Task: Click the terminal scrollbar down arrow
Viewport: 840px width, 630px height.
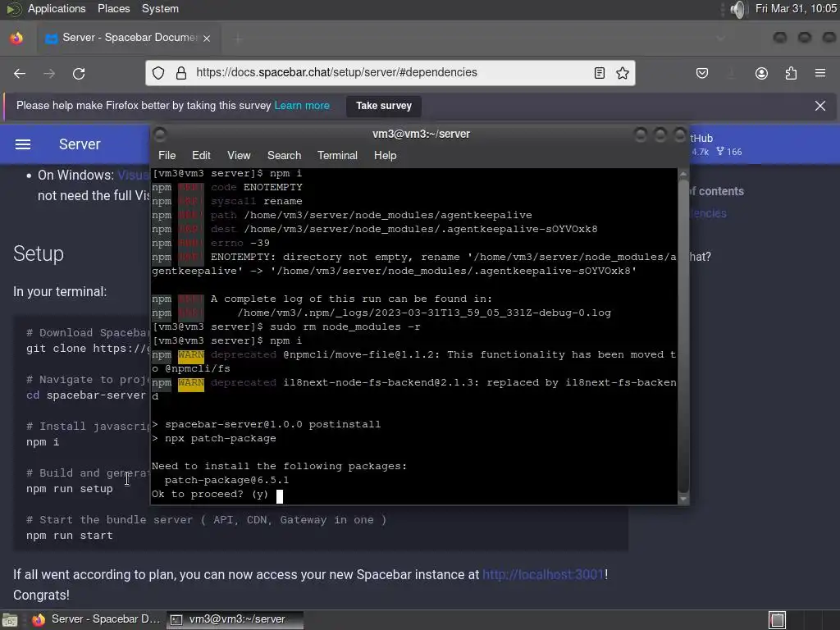Action: pos(683,499)
